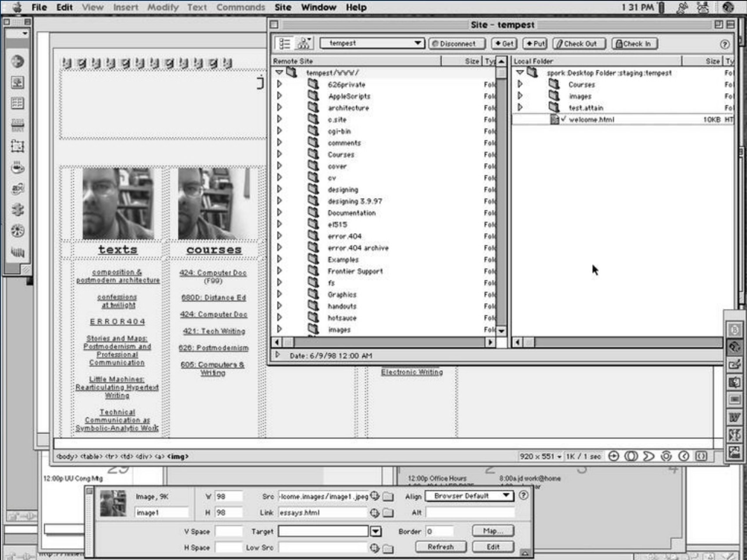The width and height of the screenshot is (747, 560).
Task: Switch to Site Map view
Action: [x=304, y=43]
